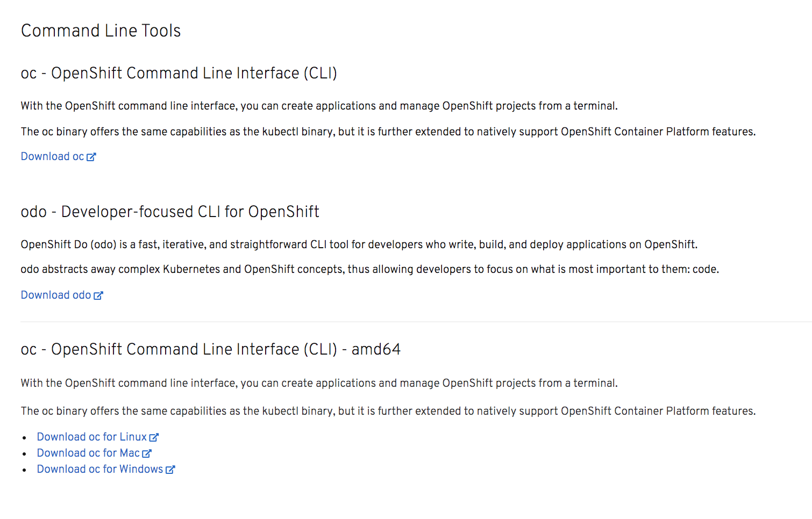Click With the OpenShift command line paragraph under amd64
Image resolution: width=812 pixels, height=519 pixels.
[319, 383]
